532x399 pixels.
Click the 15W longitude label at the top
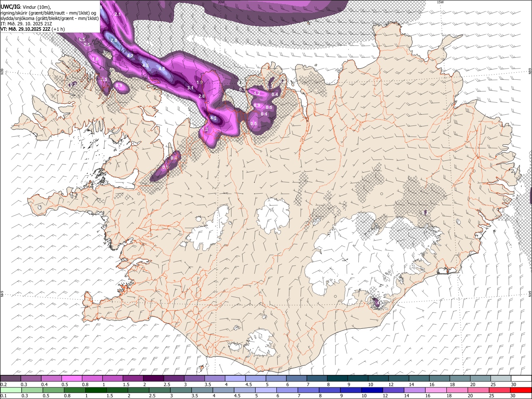[x=440, y=2]
